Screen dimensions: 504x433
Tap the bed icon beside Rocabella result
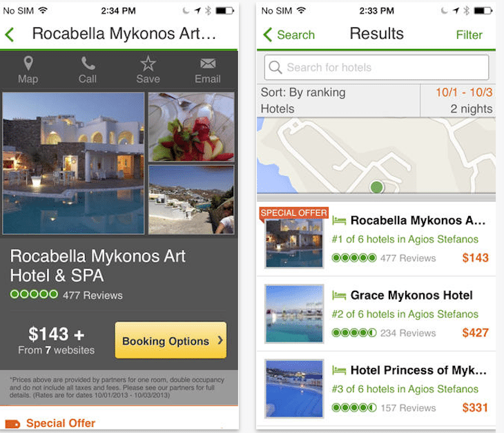click(x=339, y=220)
